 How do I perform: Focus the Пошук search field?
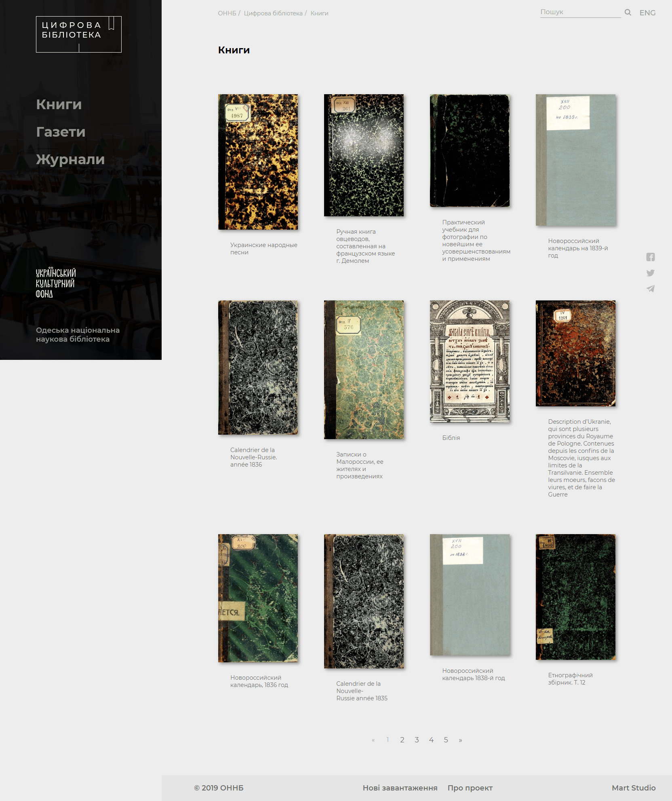pos(580,12)
